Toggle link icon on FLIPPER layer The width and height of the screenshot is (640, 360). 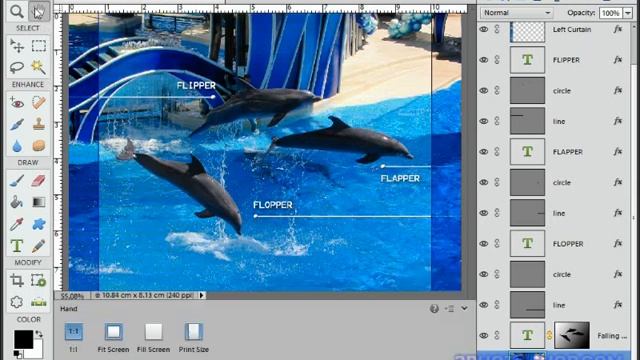point(497,60)
